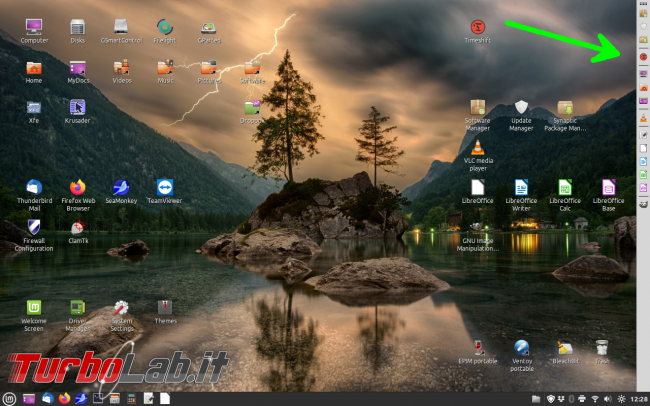Launch LibreOffice Base desktop icon
650x406 pixels.
609,187
